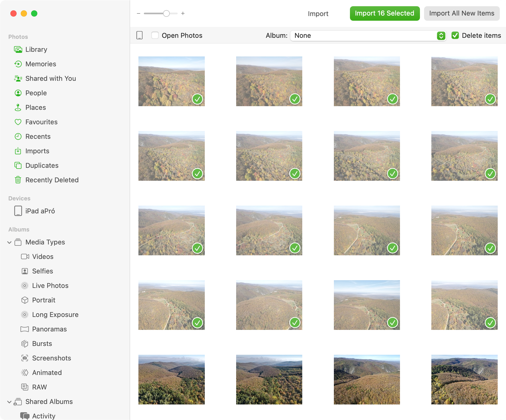Click the RAW icon
Screen dimensions: 506x420
point(25,387)
